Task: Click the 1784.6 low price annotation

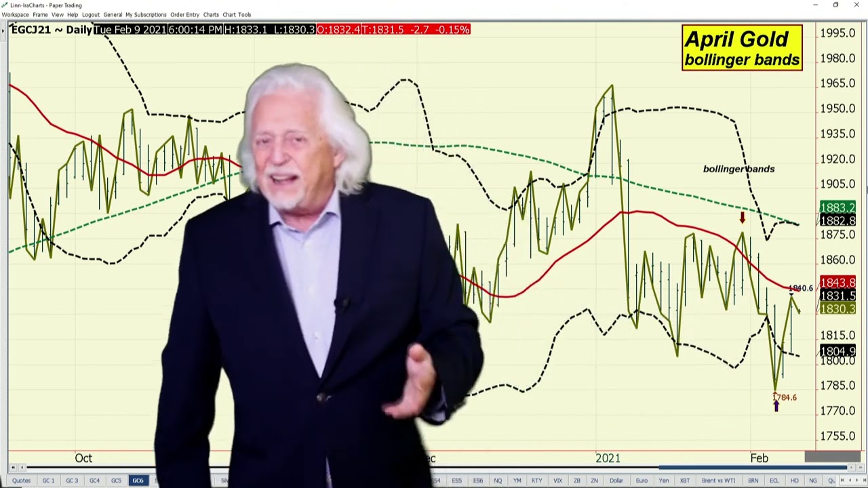Action: 785,397
